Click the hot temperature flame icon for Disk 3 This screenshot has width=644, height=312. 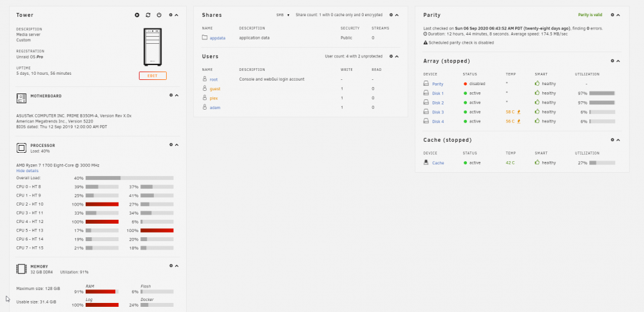(x=519, y=112)
